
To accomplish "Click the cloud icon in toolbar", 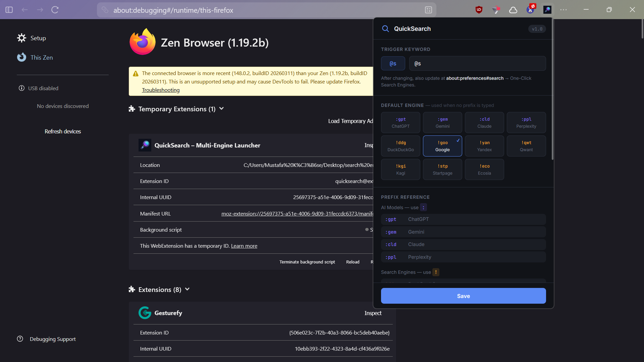I will click(x=513, y=10).
